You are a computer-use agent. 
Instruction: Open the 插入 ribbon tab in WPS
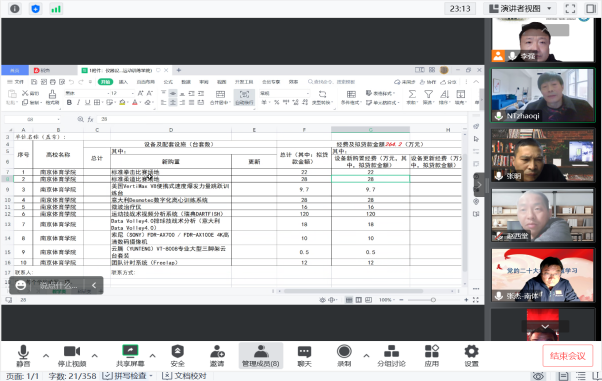pyautogui.click(x=123, y=82)
